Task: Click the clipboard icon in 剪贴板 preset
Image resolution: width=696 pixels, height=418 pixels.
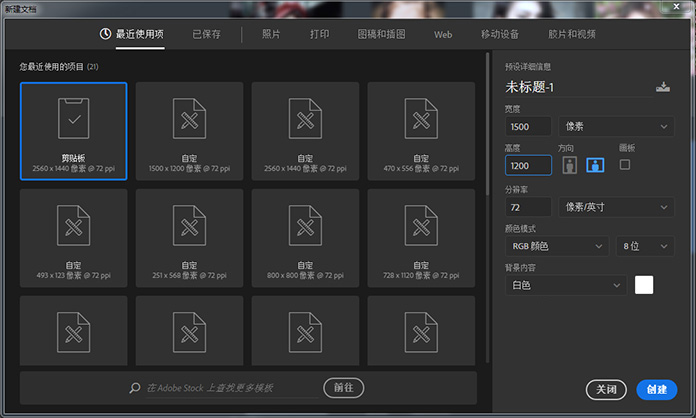Action: (74, 118)
